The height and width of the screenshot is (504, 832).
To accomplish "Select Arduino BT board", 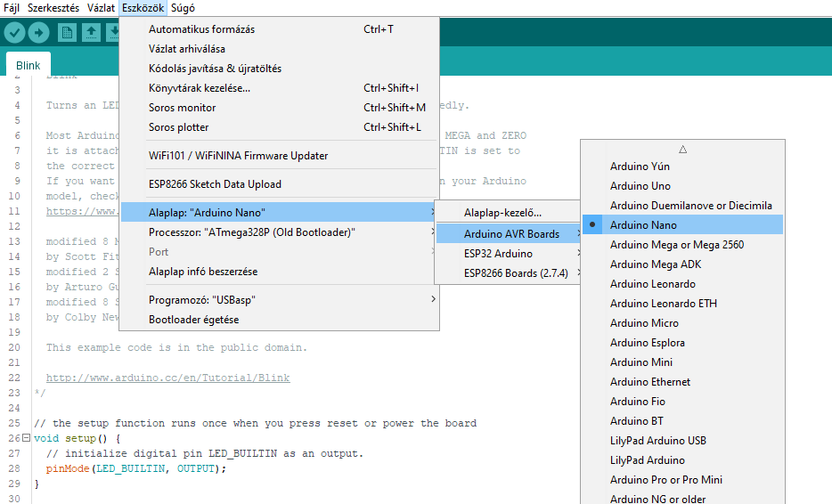I will (682, 421).
